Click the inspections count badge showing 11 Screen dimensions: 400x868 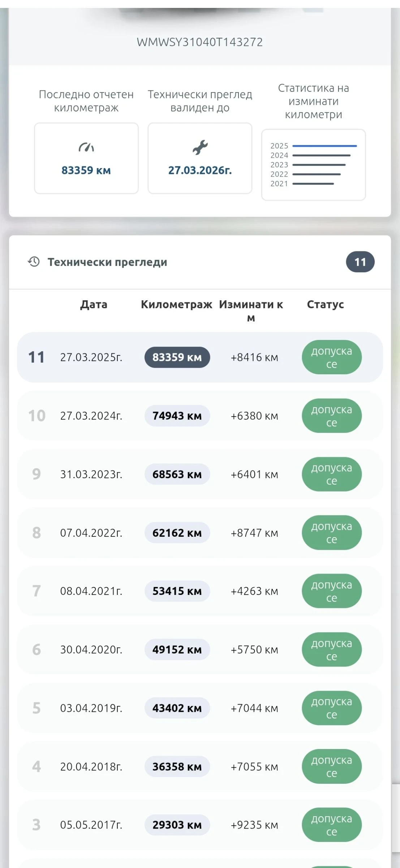coord(360,262)
